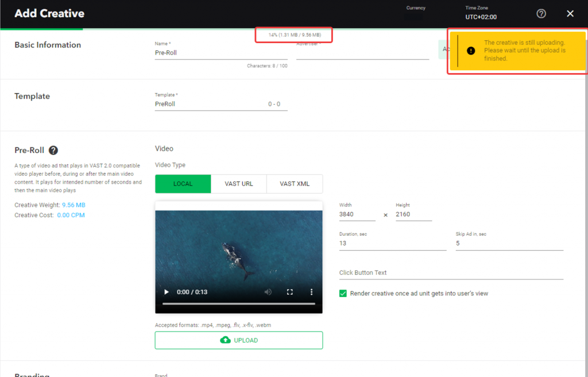Click the 0:00 / 0:13 video time display

(192, 292)
